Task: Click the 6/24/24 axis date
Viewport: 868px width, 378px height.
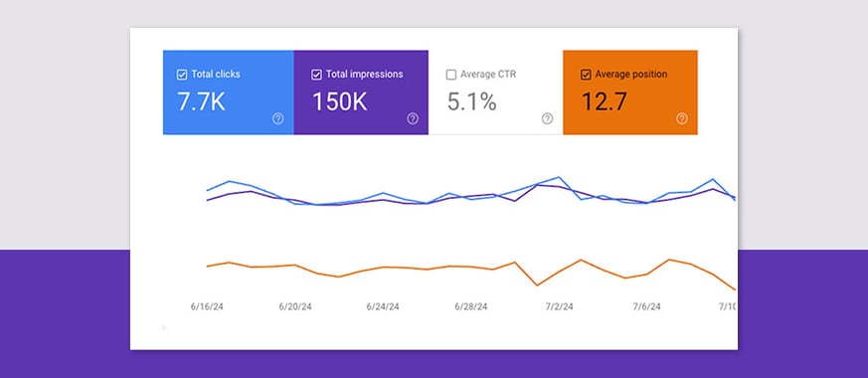Action: (383, 306)
